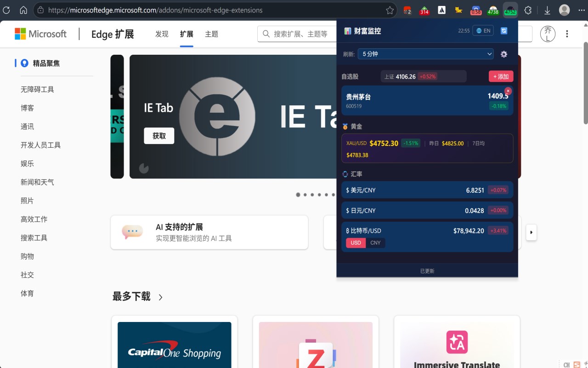Open the 发现 tab

(162, 34)
